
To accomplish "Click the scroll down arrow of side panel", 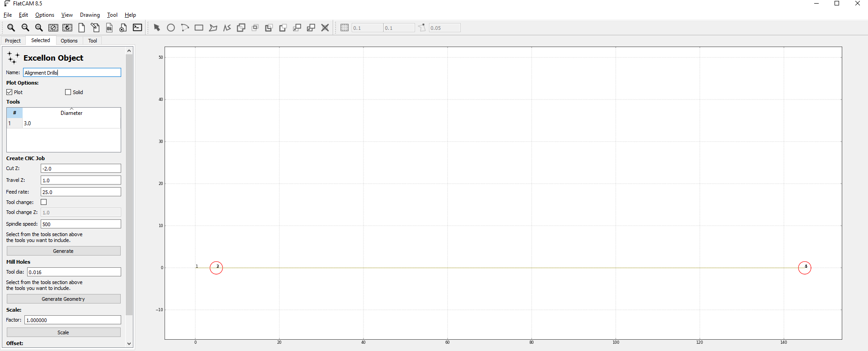I will click(129, 344).
